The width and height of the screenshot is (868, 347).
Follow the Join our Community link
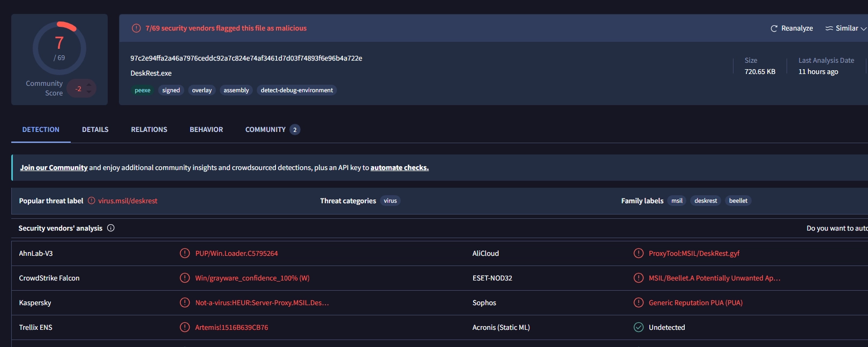click(54, 168)
